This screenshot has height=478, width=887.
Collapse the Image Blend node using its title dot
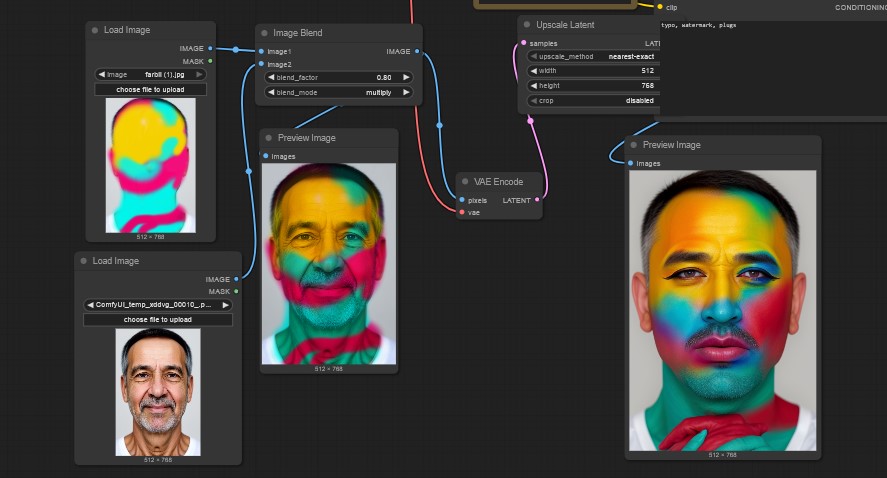click(x=264, y=33)
